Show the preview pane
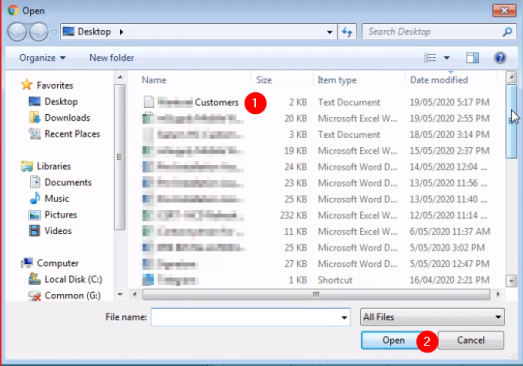The width and height of the screenshot is (523, 366). [472, 58]
